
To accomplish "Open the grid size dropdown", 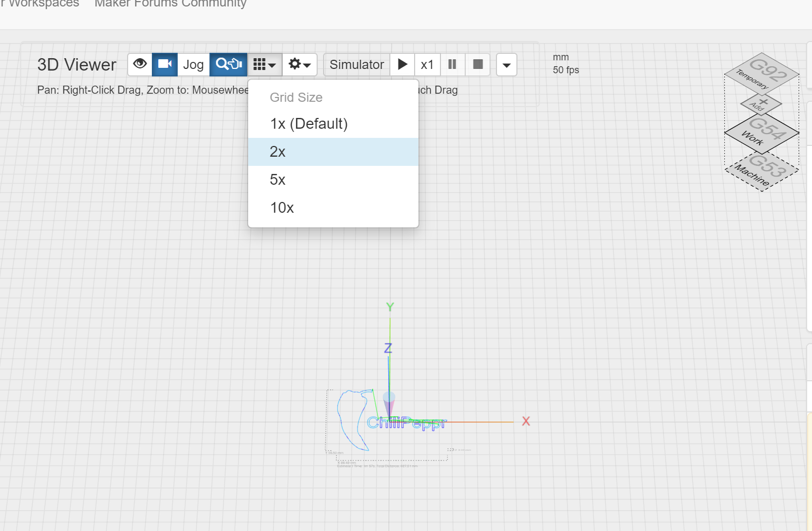I will [265, 65].
